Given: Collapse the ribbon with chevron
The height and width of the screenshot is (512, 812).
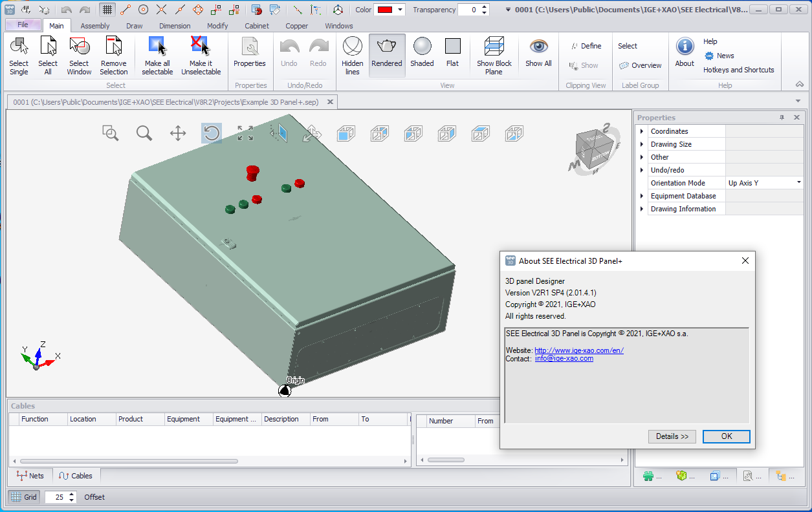Looking at the screenshot, I should (x=800, y=85).
